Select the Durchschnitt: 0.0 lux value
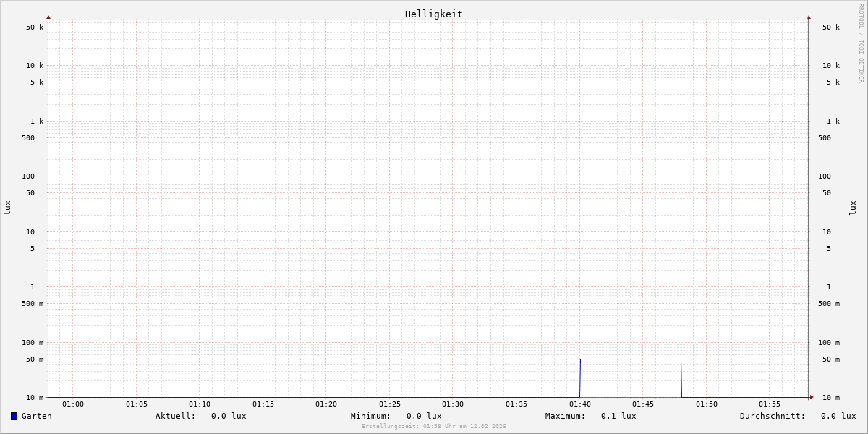This screenshot has height=434, width=868. tap(798, 416)
